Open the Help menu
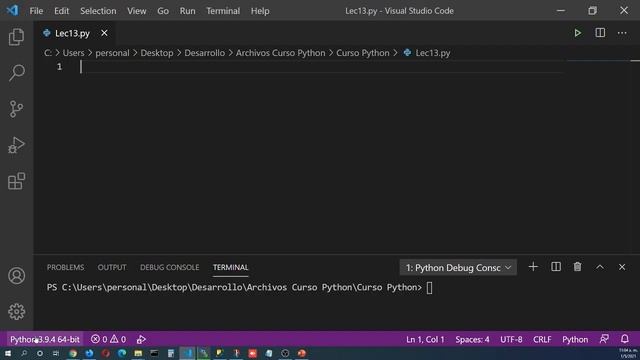 point(260,11)
